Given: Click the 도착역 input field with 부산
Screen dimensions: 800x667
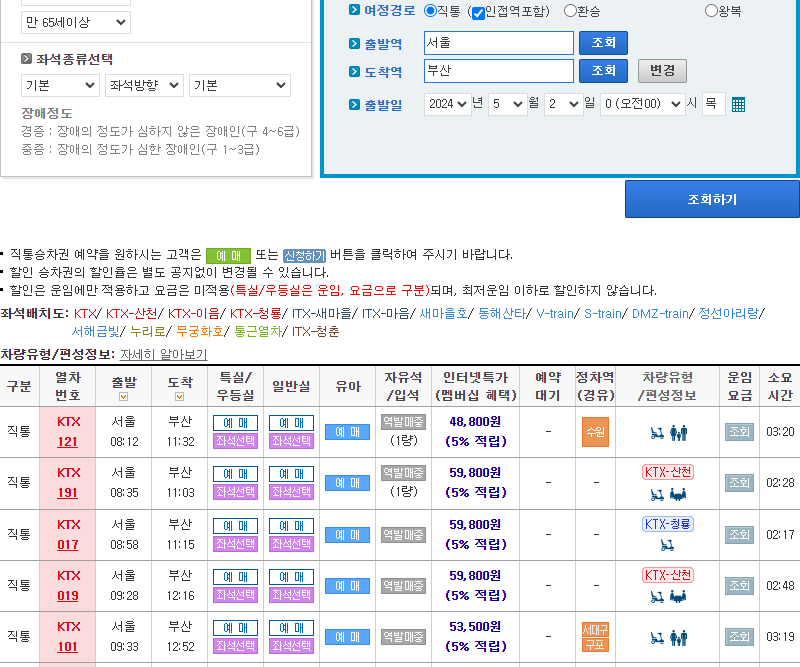Looking at the screenshot, I should coord(498,71).
